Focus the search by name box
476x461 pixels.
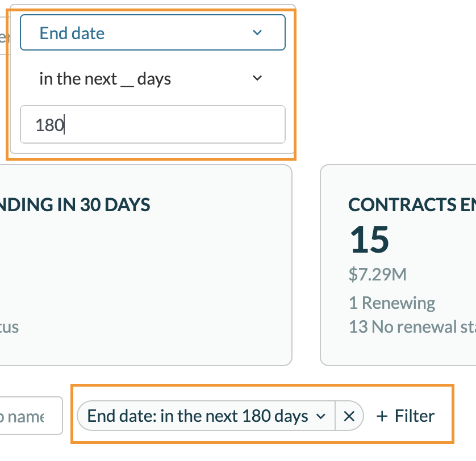click(31, 416)
